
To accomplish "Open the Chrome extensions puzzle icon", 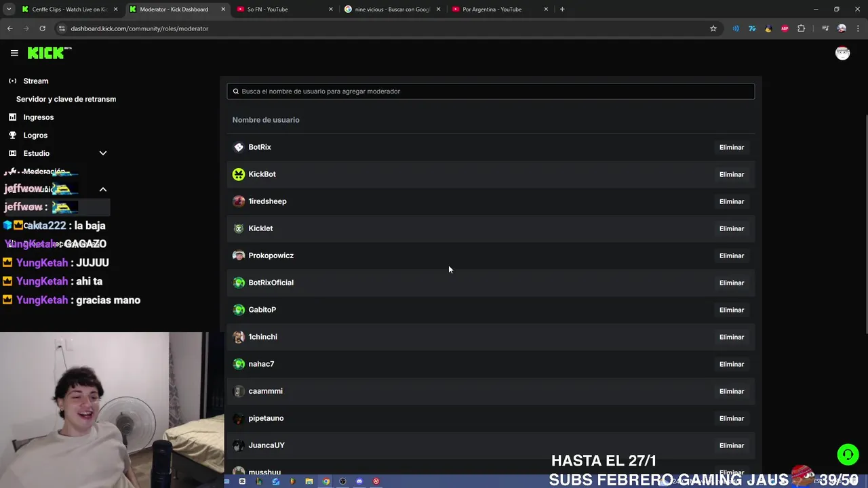I will pos(802,28).
